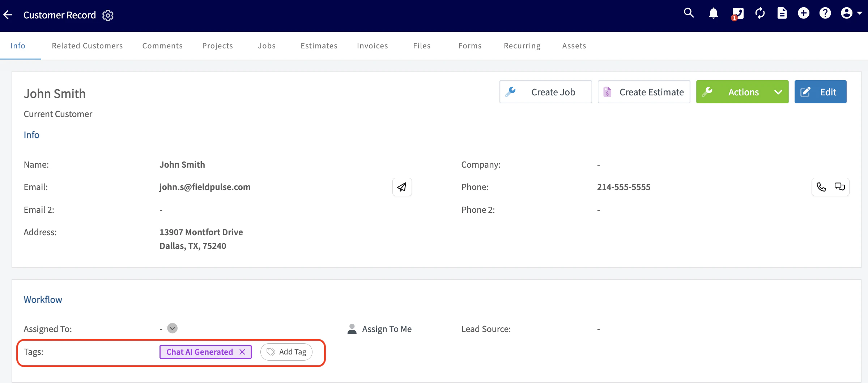Open the phone messages icon with badge
The image size is (868, 383).
click(x=737, y=14)
